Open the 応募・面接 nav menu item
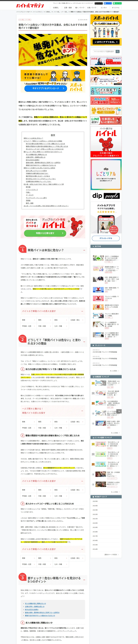The height and width of the screenshot is (644, 138). 68,8
